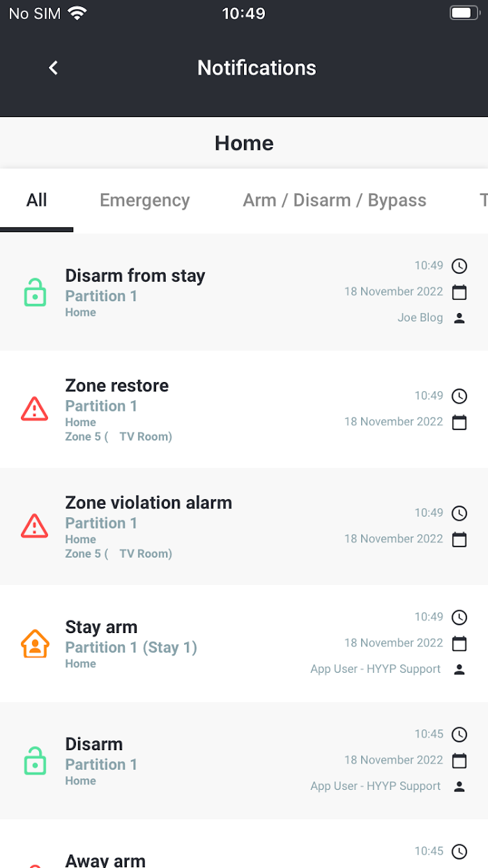
Task: Open the Stay arm notification title
Action: [101, 627]
